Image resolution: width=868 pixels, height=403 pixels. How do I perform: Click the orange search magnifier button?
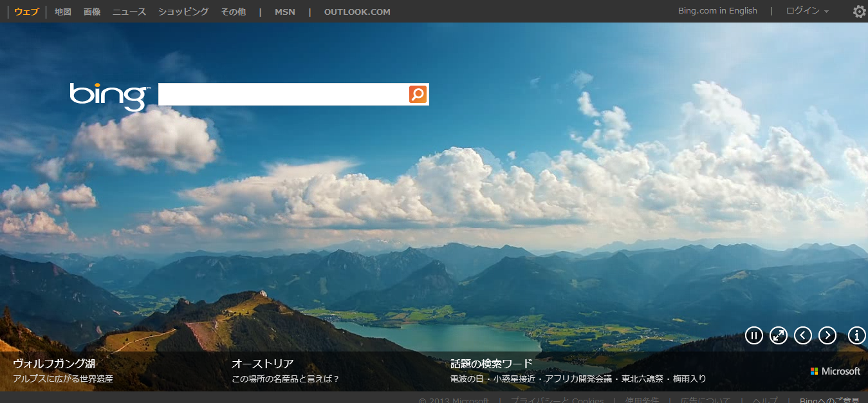[418, 94]
